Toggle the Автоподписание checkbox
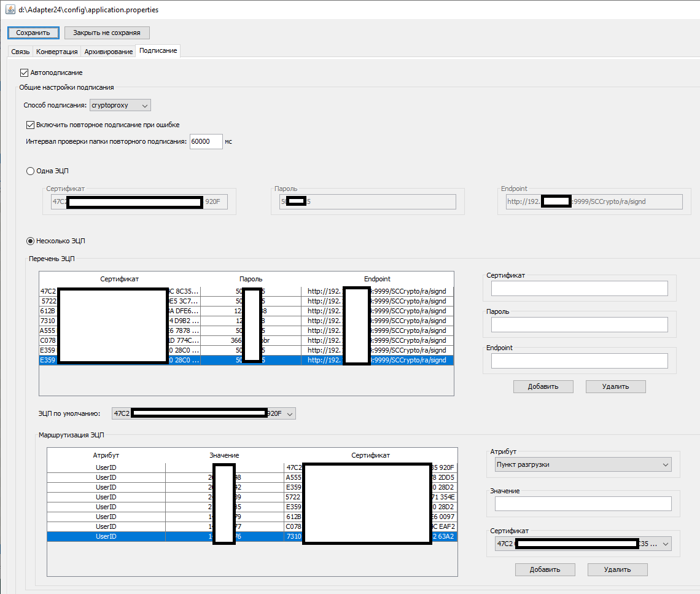 tap(25, 72)
